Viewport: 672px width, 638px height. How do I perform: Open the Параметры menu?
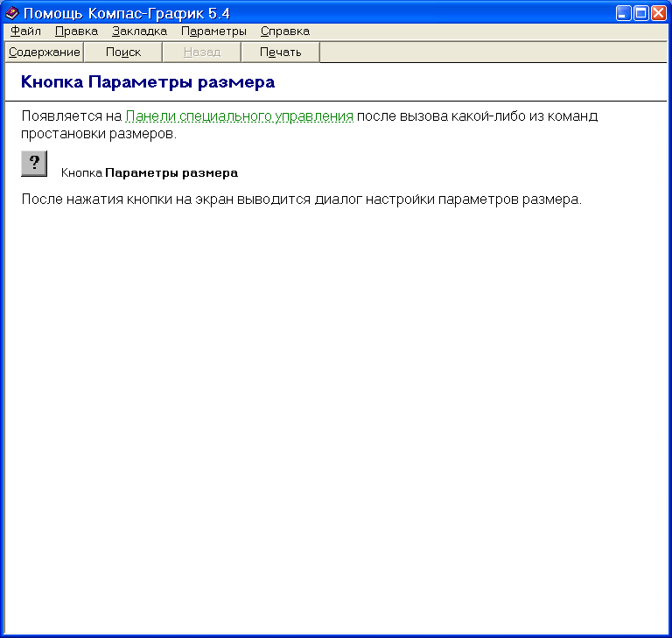click(213, 32)
